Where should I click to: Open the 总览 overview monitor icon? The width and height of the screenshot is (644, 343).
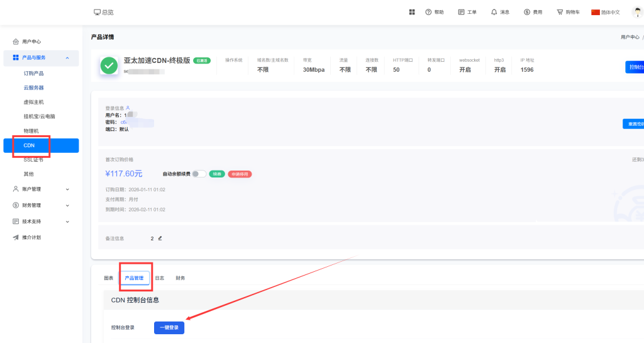[x=97, y=13]
